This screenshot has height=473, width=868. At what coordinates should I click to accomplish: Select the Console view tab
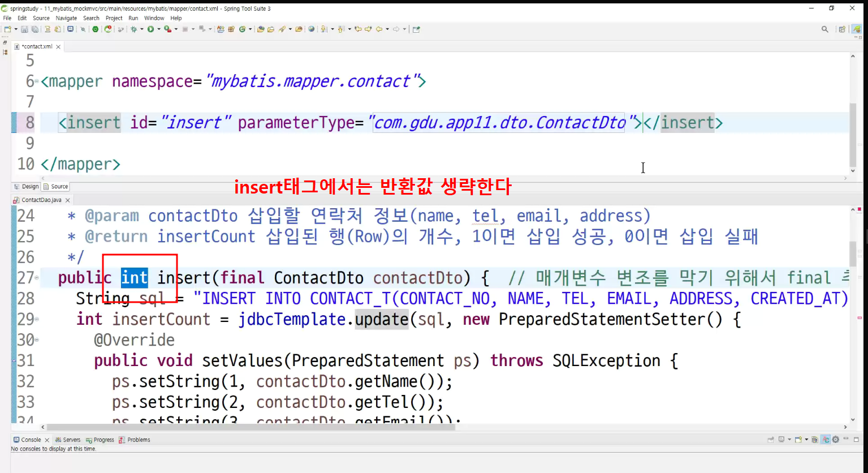(31, 440)
